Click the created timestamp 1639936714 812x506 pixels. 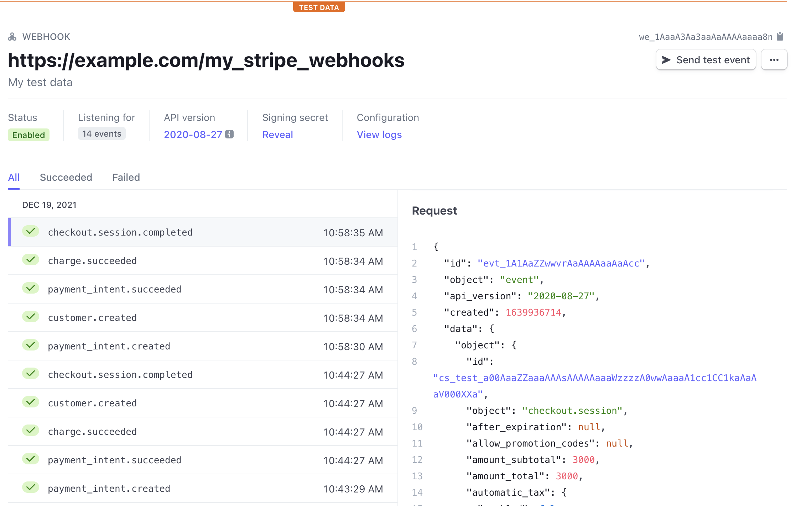[x=533, y=312]
